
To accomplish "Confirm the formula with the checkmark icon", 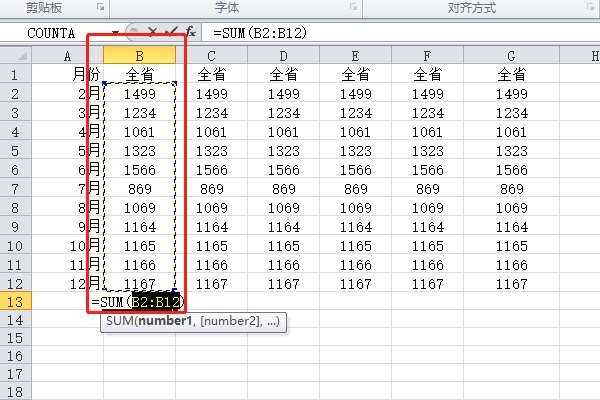I will coord(171,32).
